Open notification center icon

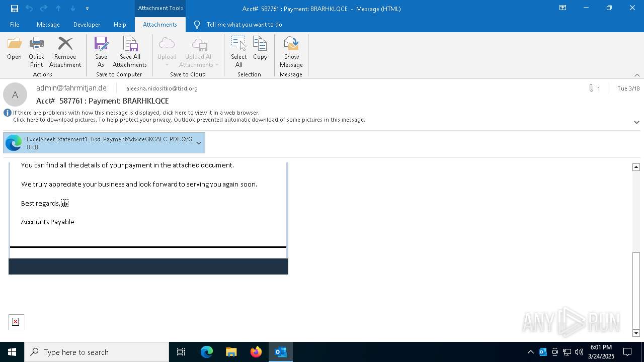(627, 352)
